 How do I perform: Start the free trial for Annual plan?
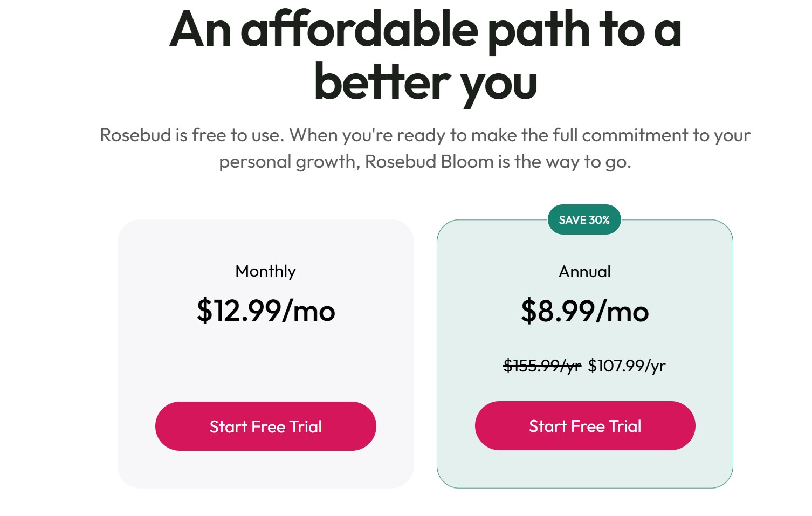pos(584,425)
